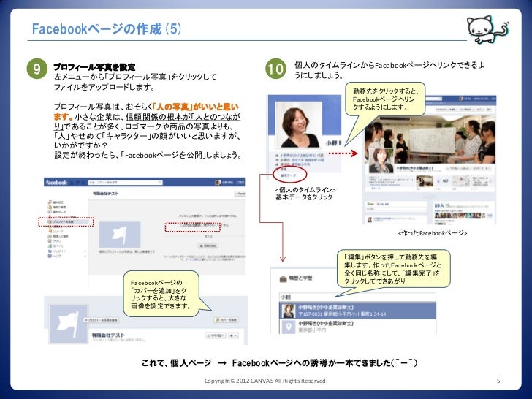This screenshot has height=399, width=532.
Task: Click the large flag profile placeholder at bottom
Action: tap(69, 324)
